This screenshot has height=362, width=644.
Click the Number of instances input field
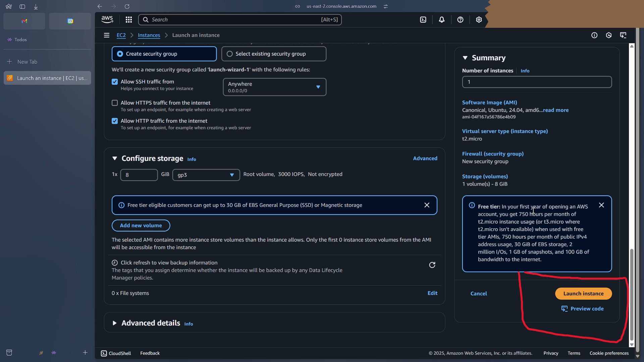[537, 82]
